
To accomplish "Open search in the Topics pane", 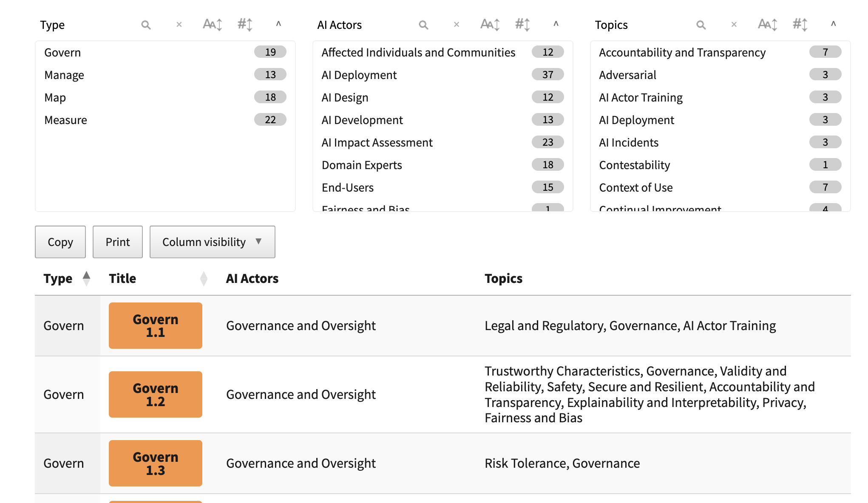I will point(701,25).
